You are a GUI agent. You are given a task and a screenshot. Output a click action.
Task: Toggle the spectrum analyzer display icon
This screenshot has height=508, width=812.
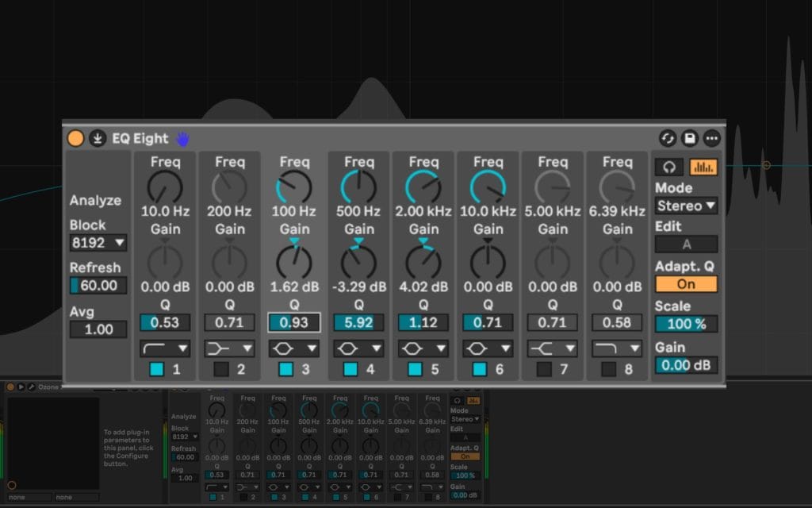pos(703,167)
